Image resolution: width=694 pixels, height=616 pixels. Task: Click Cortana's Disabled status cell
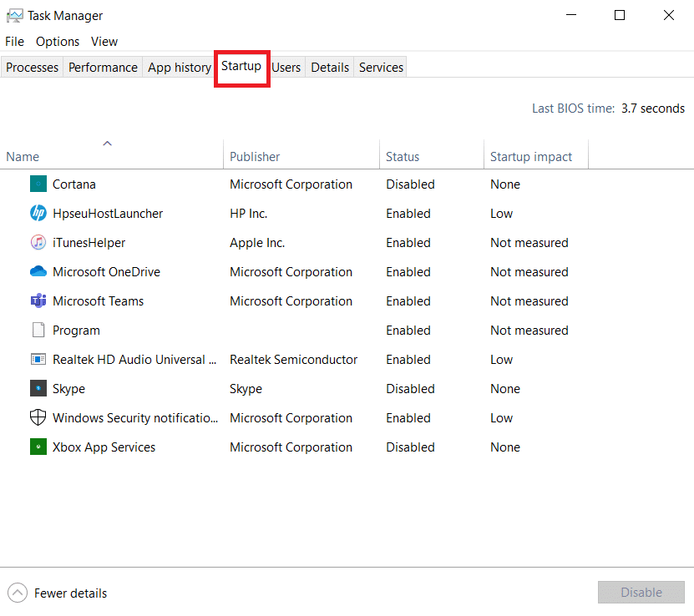410,184
